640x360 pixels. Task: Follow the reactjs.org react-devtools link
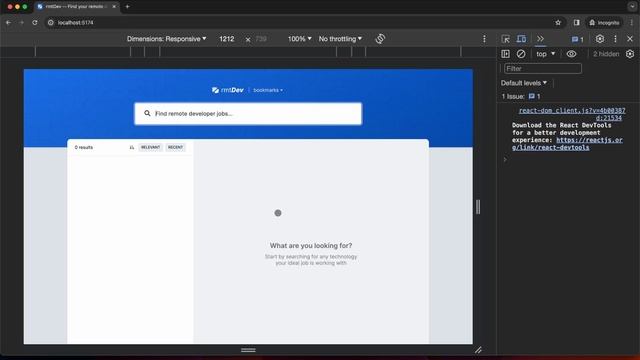click(x=567, y=144)
